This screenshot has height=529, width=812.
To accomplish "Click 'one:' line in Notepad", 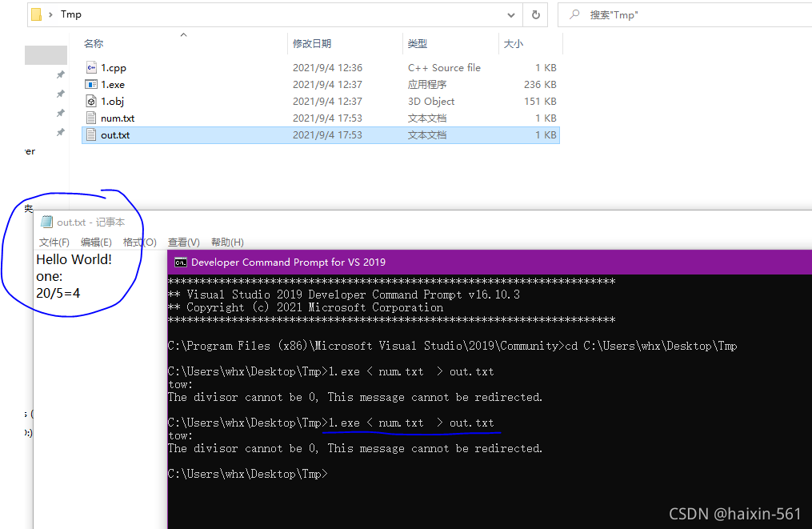I will pos(49,276).
